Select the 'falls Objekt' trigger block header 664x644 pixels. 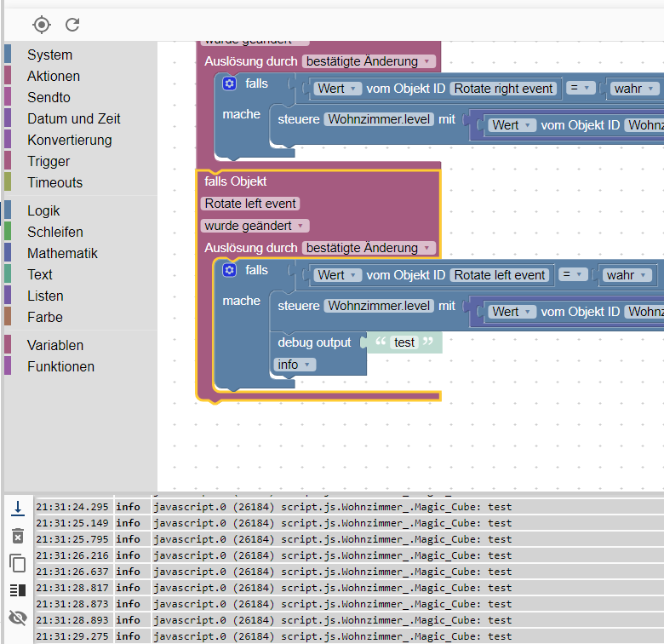click(236, 181)
